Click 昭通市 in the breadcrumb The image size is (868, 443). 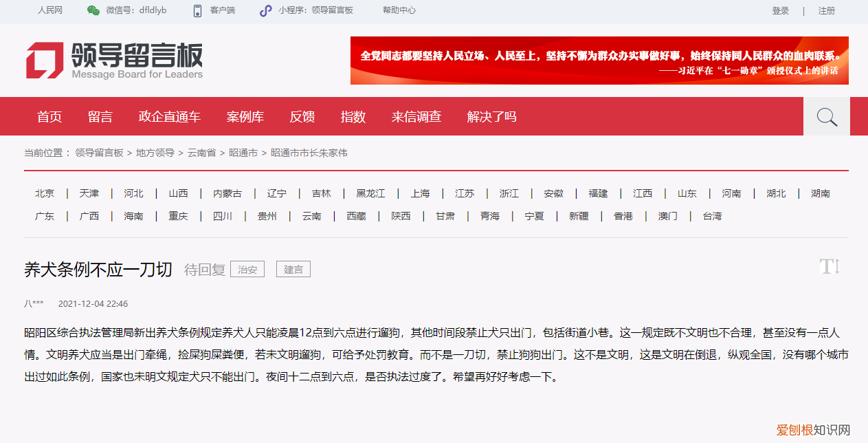[x=244, y=153]
